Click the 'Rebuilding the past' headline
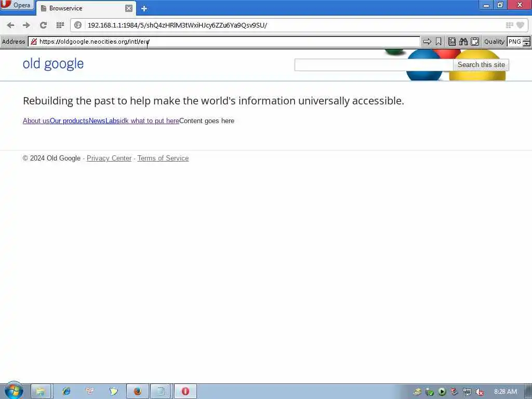 tap(214, 101)
